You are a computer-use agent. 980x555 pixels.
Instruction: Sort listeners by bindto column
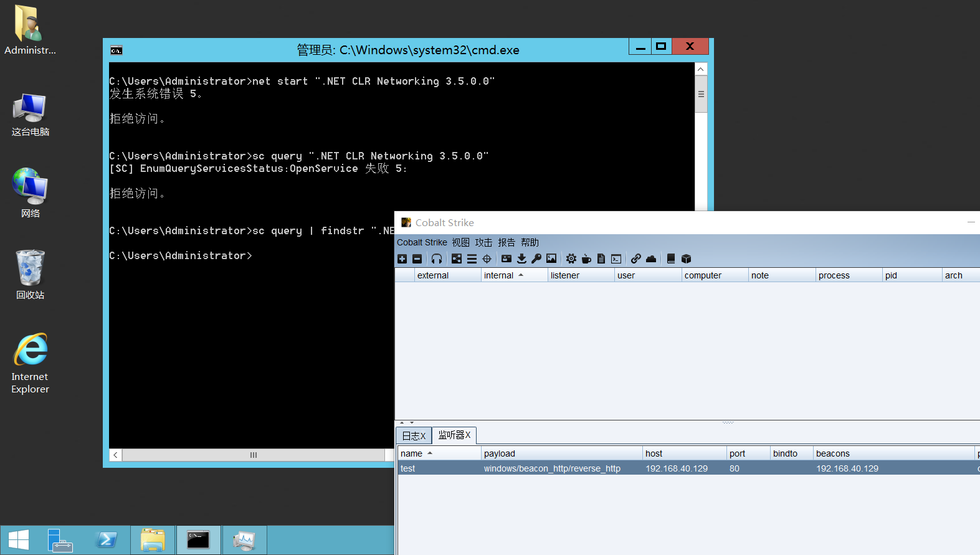point(792,453)
